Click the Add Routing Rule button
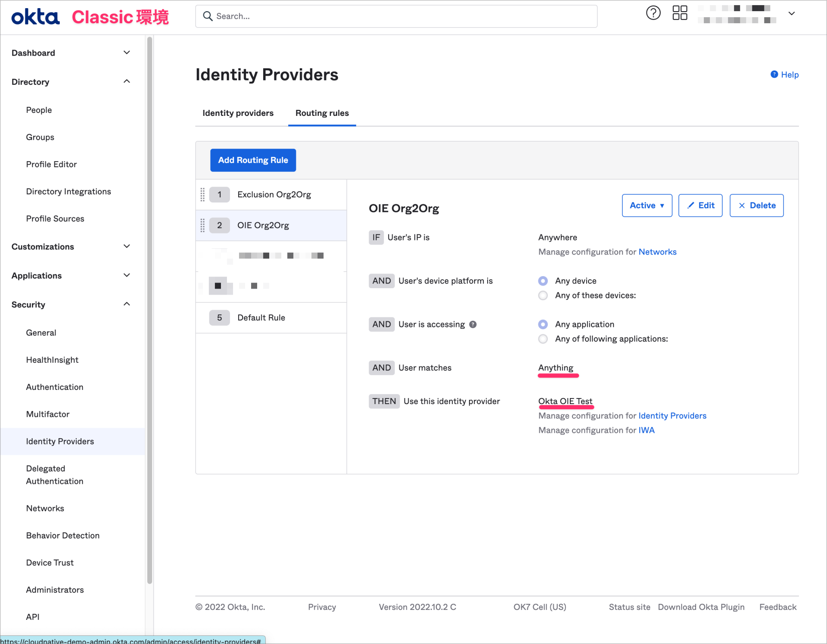The width and height of the screenshot is (827, 644). pyautogui.click(x=253, y=160)
